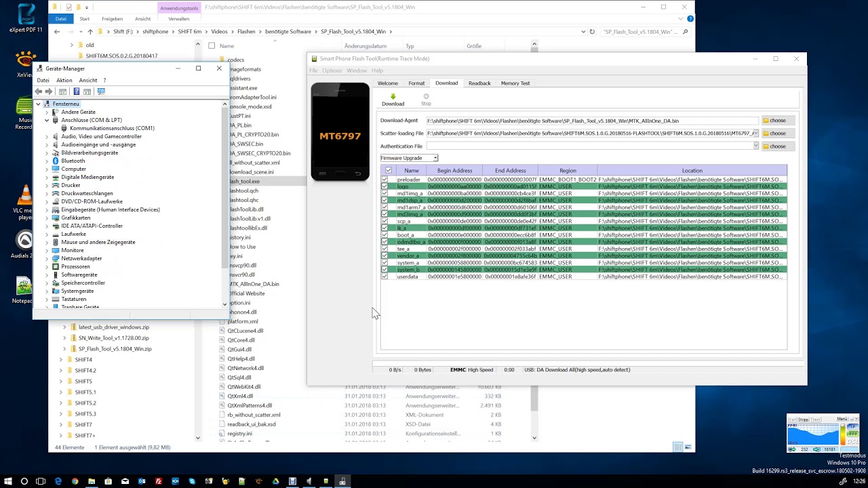Open the Ansicht menu in Geräte-Manager
868x488 pixels.
(x=88, y=80)
